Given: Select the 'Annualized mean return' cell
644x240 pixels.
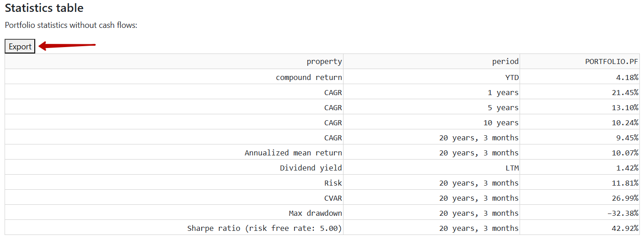Looking at the screenshot, I should click(x=174, y=152).
